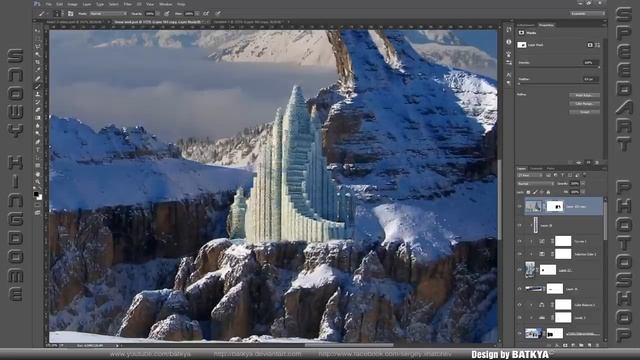Select the Lasso tool in the toolbox
The image size is (640, 360).
(37, 46)
